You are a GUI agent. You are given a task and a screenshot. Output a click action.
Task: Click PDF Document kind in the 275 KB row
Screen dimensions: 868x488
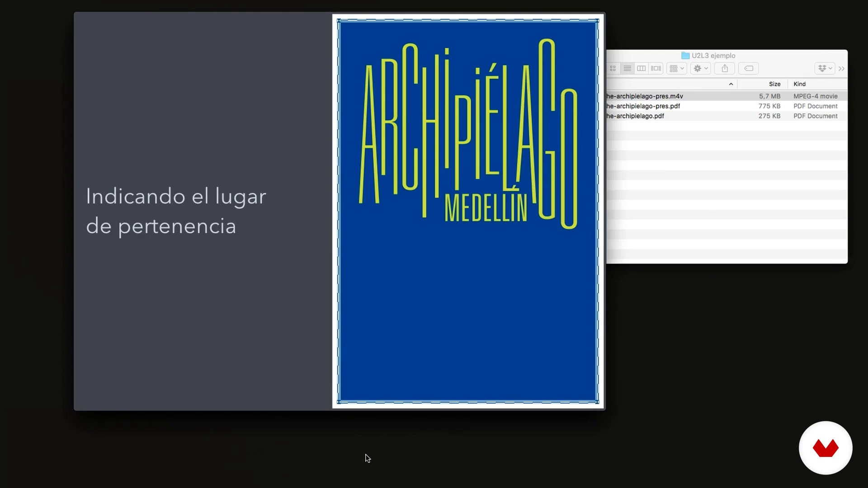tap(816, 116)
